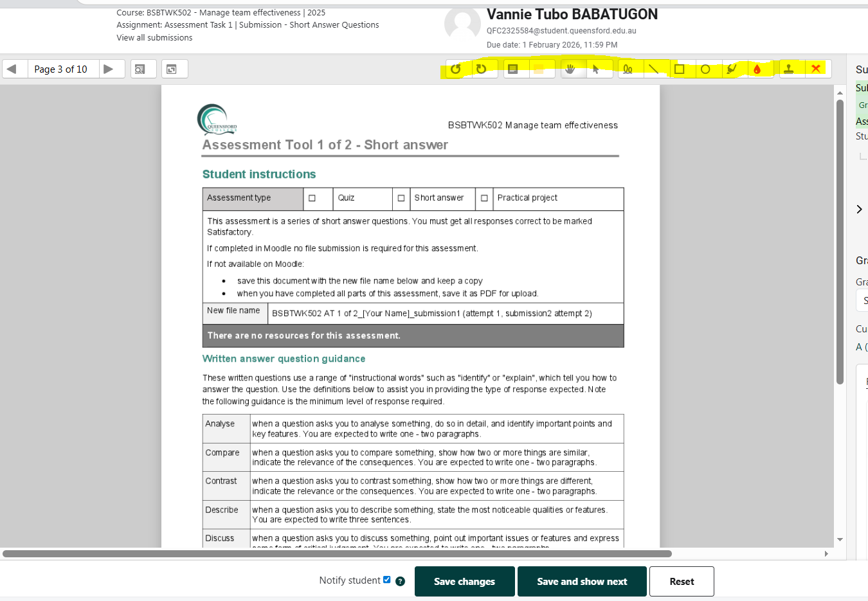Screen dimensions: 868x601
Task: Activate the highlighter tool
Action: [x=731, y=69]
